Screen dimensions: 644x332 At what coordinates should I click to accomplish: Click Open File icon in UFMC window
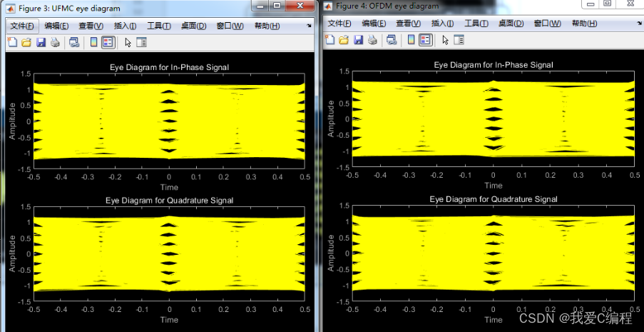point(26,42)
